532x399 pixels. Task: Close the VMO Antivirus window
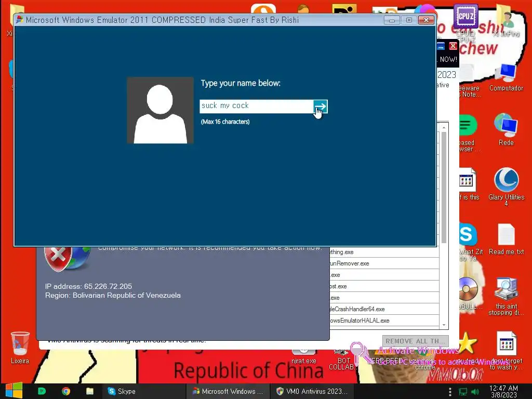(x=453, y=46)
